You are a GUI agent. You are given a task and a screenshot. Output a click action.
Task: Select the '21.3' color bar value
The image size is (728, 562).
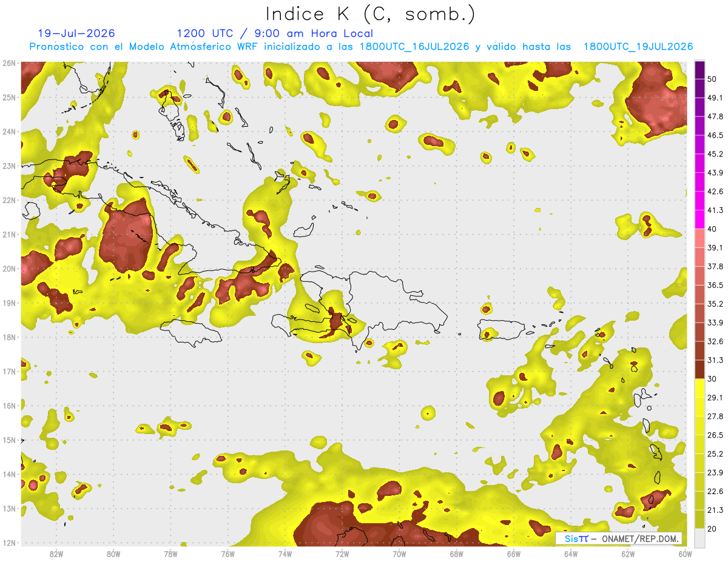click(715, 510)
